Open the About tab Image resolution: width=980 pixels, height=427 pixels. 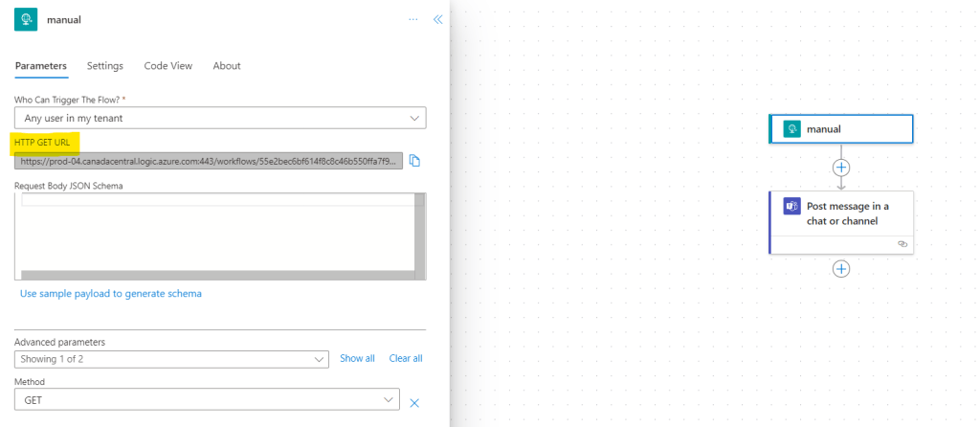point(226,66)
